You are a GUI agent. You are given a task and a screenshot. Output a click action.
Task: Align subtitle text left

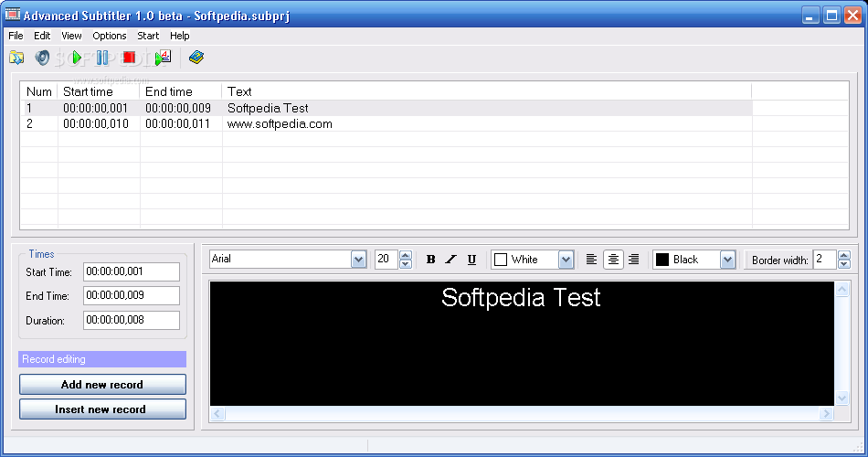coord(591,260)
